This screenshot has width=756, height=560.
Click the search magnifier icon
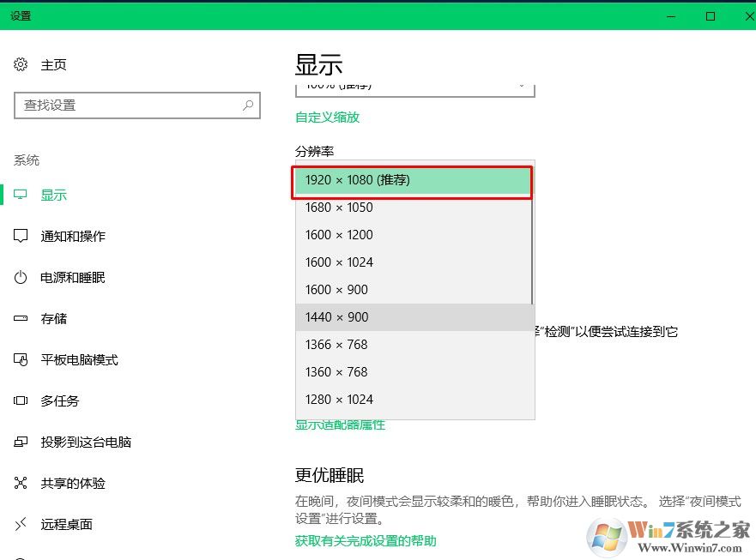(x=248, y=105)
